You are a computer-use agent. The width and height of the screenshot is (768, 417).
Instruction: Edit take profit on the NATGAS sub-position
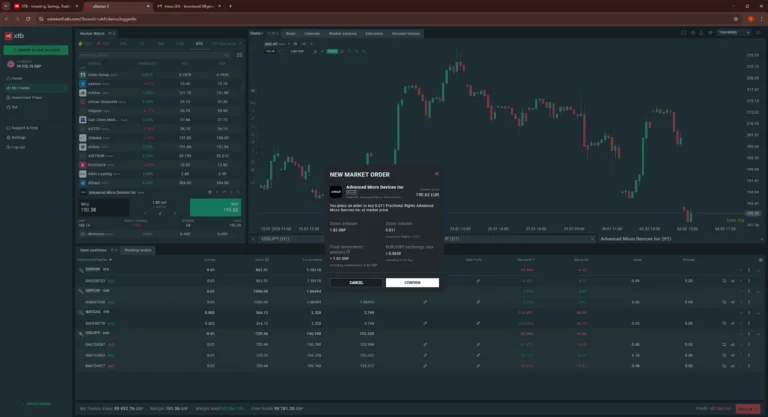click(x=478, y=323)
